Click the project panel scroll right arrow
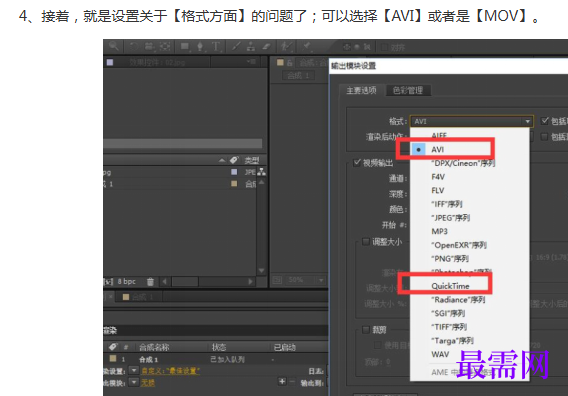 tap(250, 282)
